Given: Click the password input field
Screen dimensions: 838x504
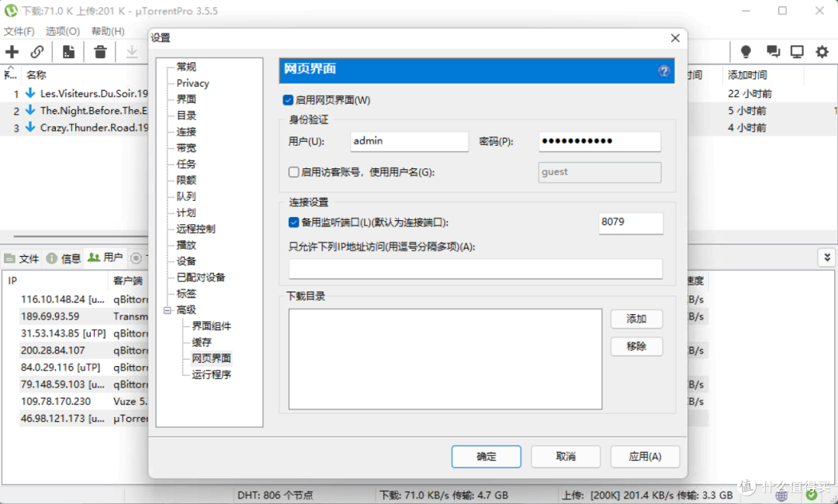Looking at the screenshot, I should (x=599, y=142).
